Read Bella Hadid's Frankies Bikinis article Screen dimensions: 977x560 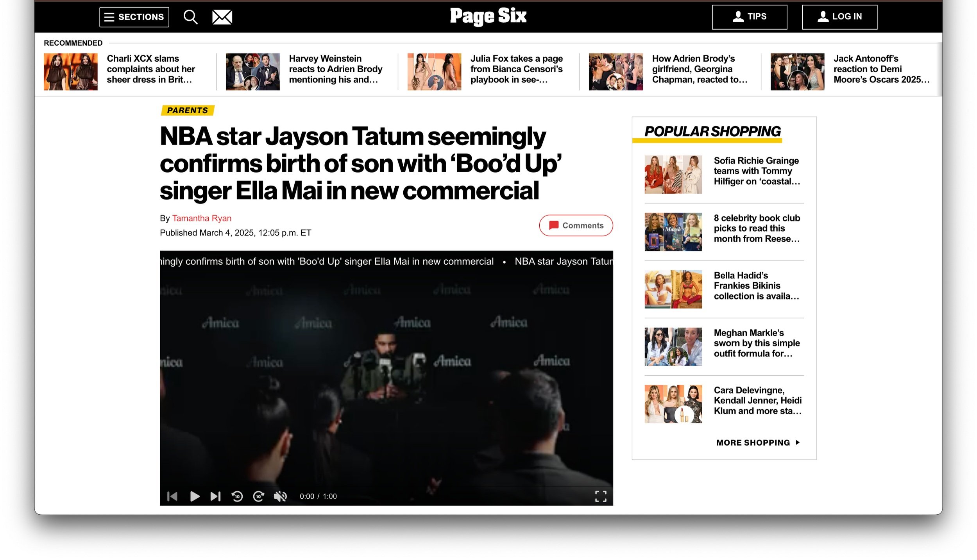756,286
